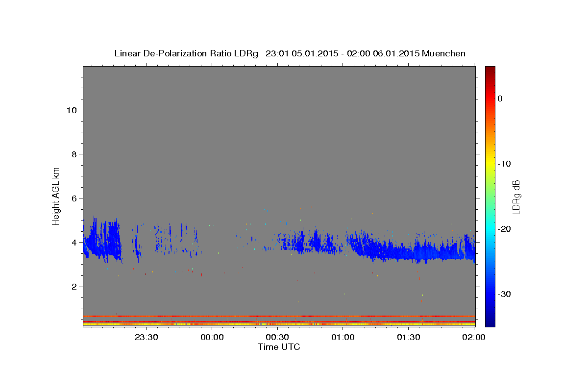Click the orange-red horizontal band near ground
This screenshot has height=392, width=588.
click(279, 316)
